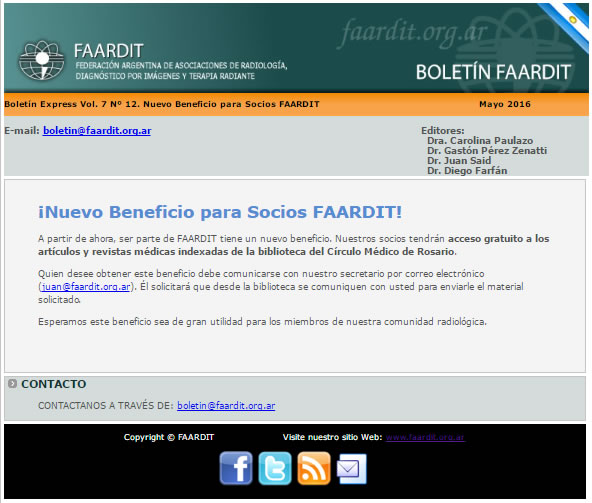This screenshot has height=503, width=592.
Task: Click the 'Copyright © FAARDIT' footer text
Action: pos(169,437)
